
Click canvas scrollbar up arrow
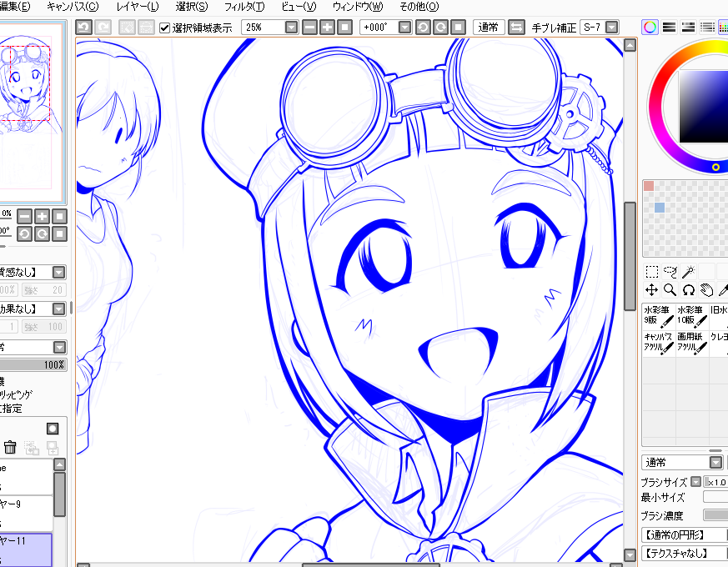tap(630, 45)
